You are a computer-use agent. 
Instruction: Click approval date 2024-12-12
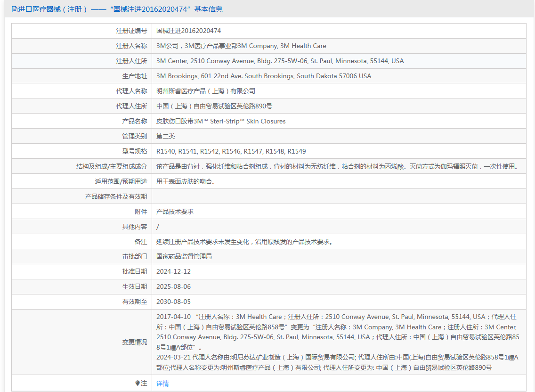click(173, 271)
